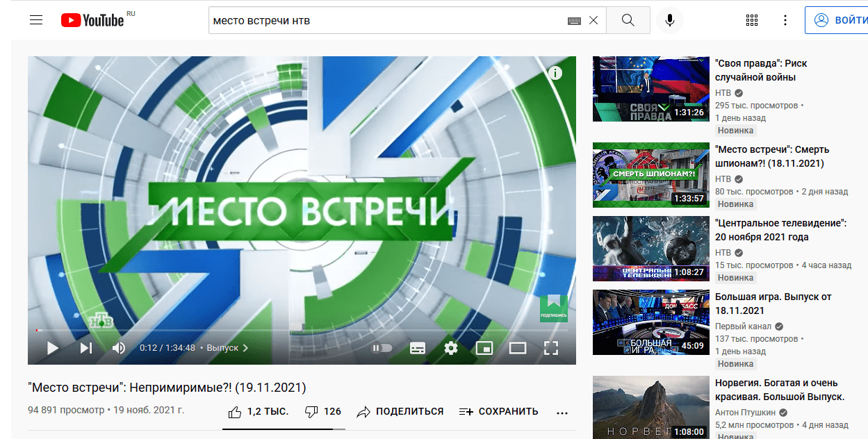
Task: Open 'Норвегия. Богатая и очень красивая' title
Action: [780, 390]
